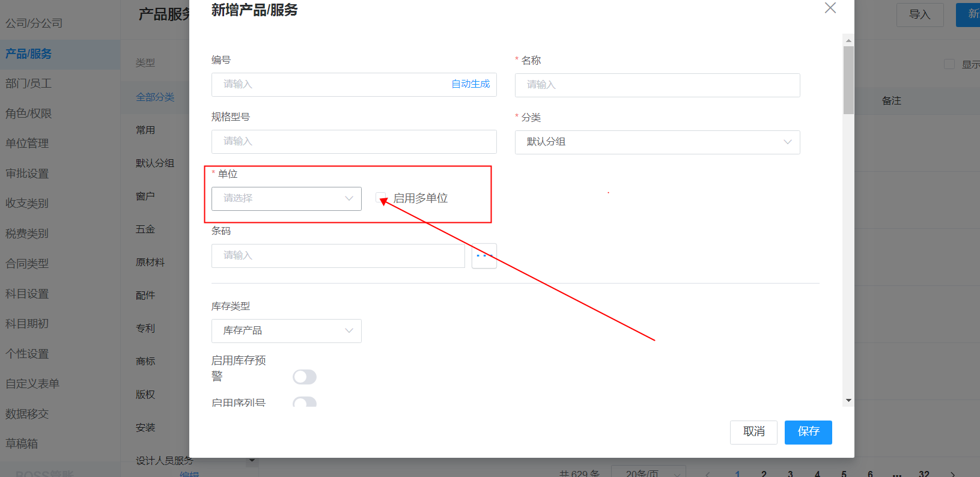Open 科目期初 in the sidebar
The image size is (980, 477).
pos(27,324)
